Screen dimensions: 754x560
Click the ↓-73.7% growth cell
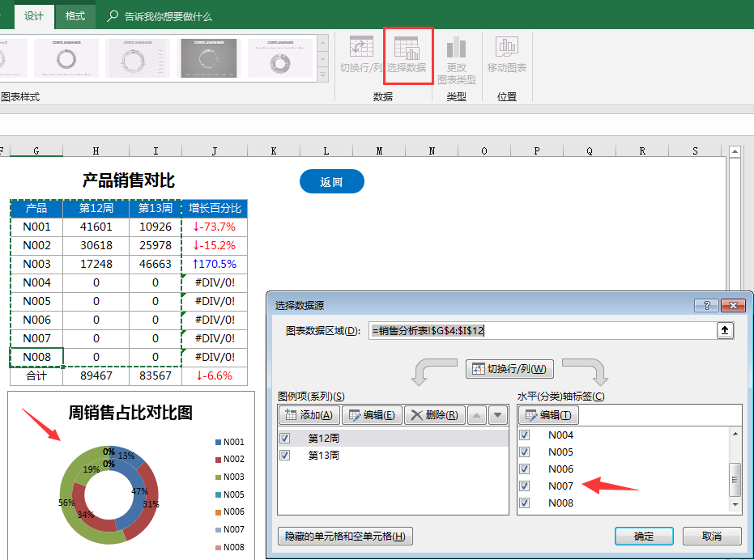[215, 227]
